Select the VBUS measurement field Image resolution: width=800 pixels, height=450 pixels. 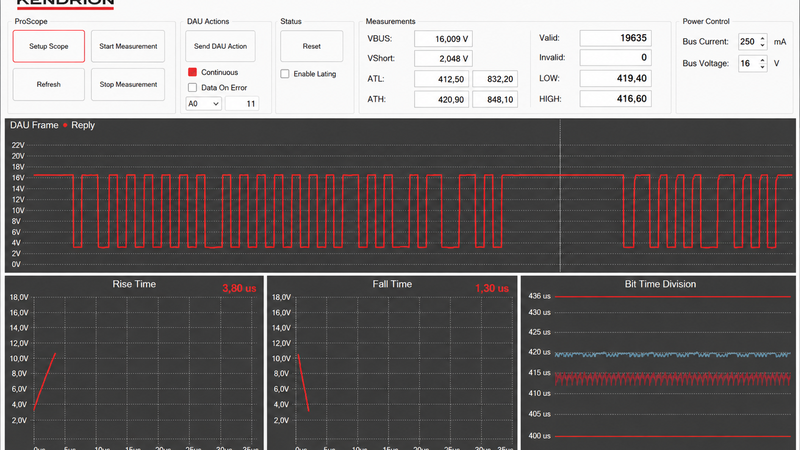pos(443,39)
